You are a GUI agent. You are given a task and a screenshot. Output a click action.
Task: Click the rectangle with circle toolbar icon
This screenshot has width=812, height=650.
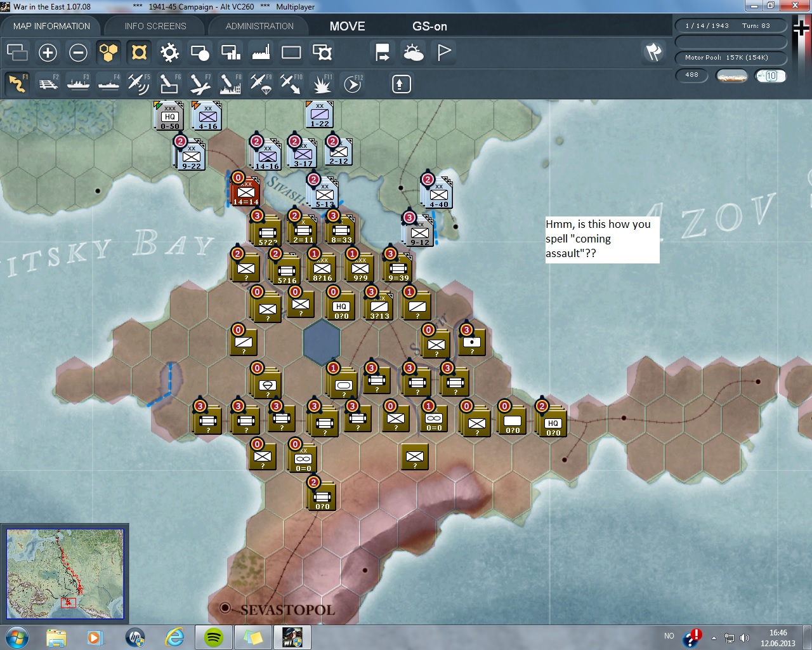pos(200,52)
